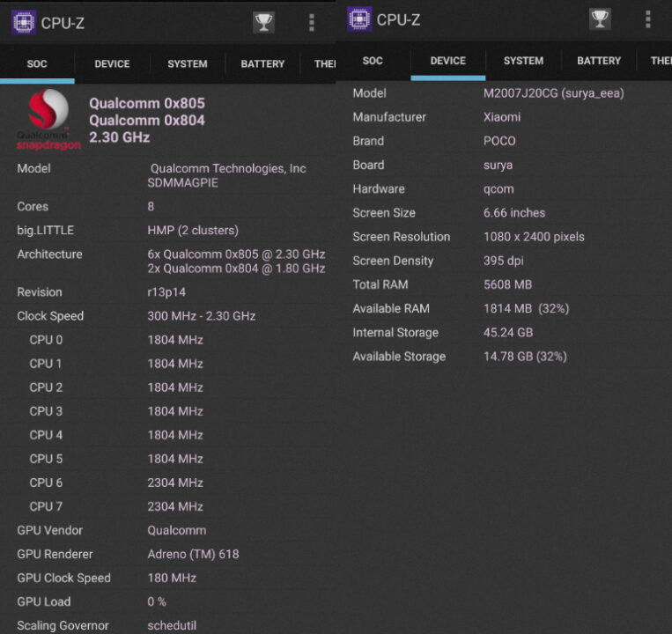Click Internal Storage '45.24 GB'
The width and height of the screenshot is (672, 634).
[x=508, y=333]
